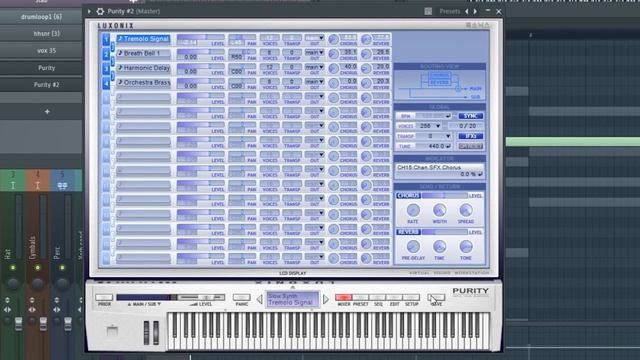Open Harmonic Delay main output dropdown
The width and height of the screenshot is (640, 360).
tap(314, 67)
